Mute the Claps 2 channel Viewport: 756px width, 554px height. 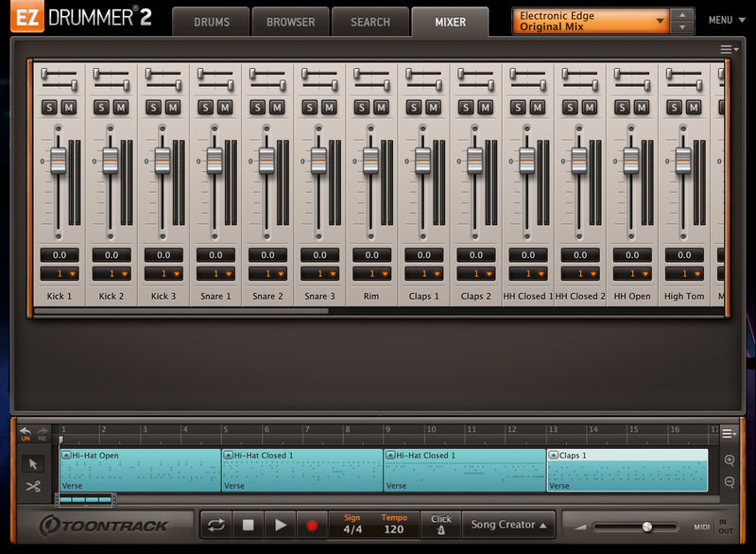tap(486, 108)
